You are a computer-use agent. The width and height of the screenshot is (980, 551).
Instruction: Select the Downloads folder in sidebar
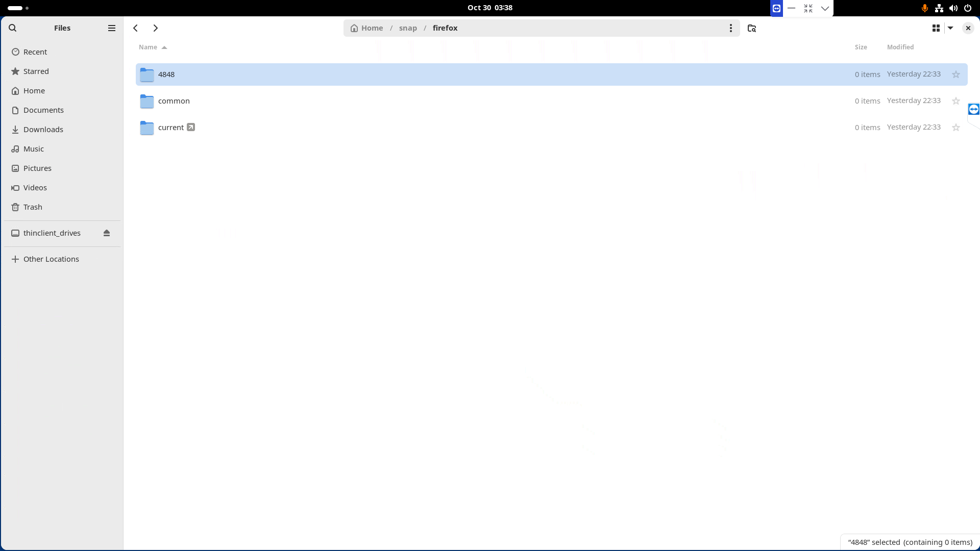(x=43, y=129)
